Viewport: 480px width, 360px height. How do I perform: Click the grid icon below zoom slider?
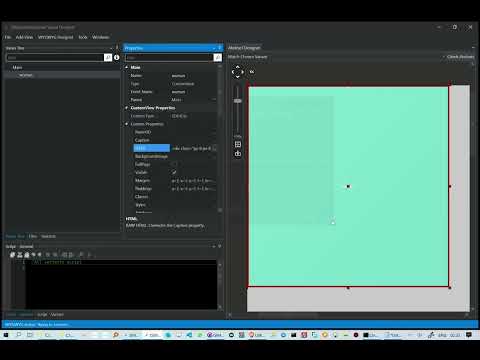(238, 144)
